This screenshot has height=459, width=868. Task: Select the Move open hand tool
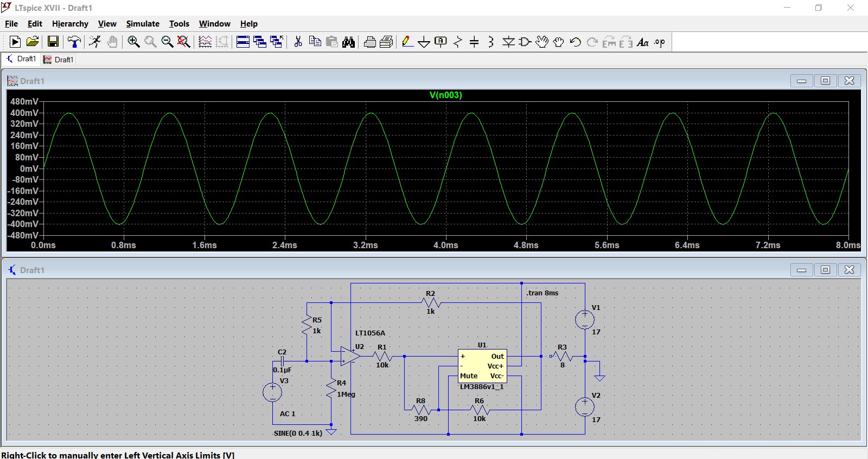pyautogui.click(x=542, y=42)
